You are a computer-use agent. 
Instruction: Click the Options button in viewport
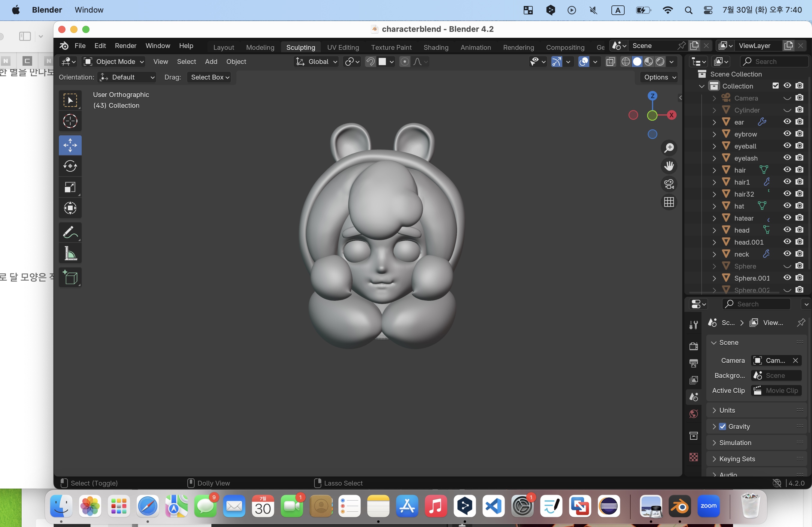point(659,77)
